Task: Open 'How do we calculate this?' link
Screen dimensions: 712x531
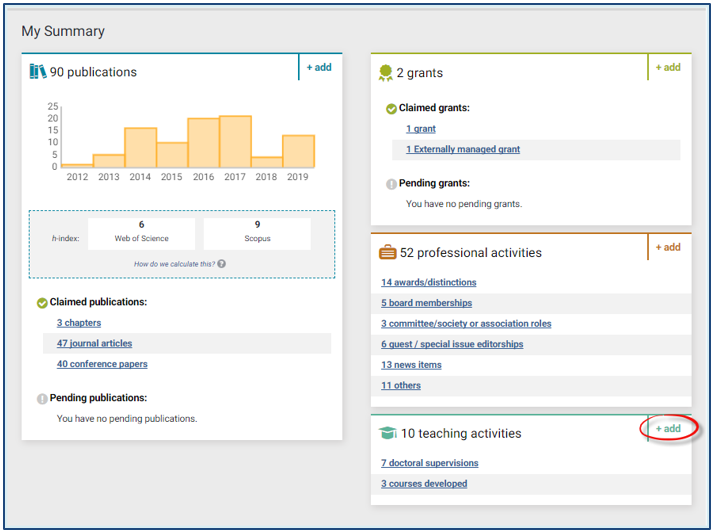Action: (174, 264)
